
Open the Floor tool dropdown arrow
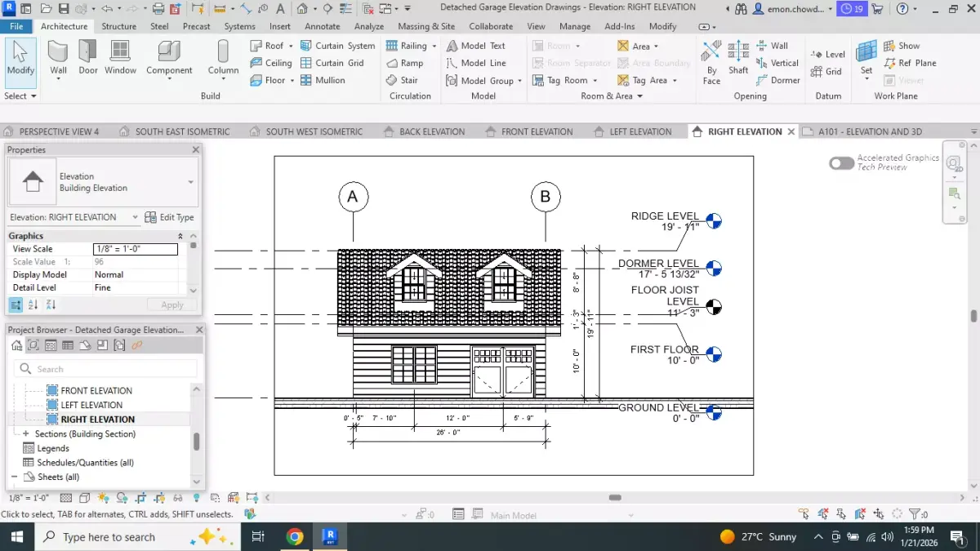point(292,80)
